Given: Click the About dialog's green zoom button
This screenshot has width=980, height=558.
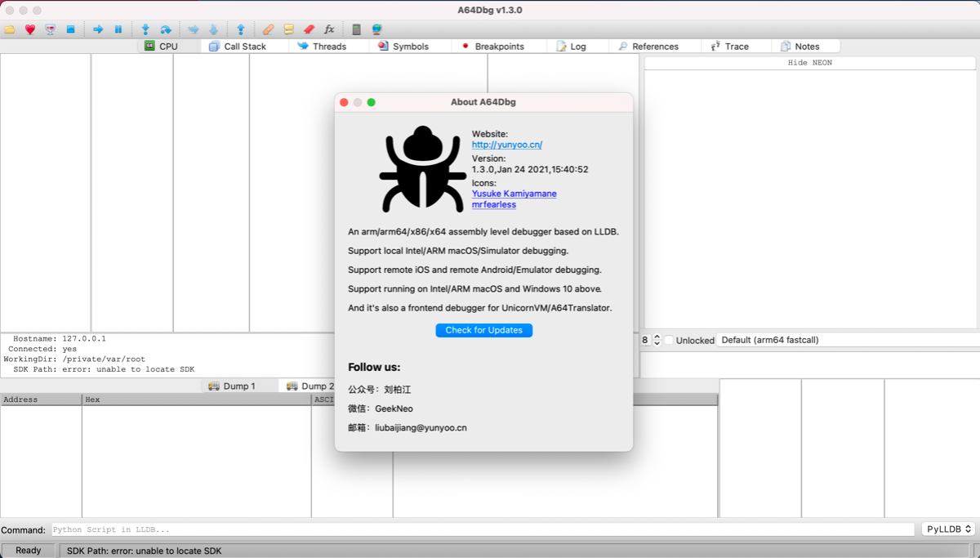Looking at the screenshot, I should pyautogui.click(x=372, y=102).
